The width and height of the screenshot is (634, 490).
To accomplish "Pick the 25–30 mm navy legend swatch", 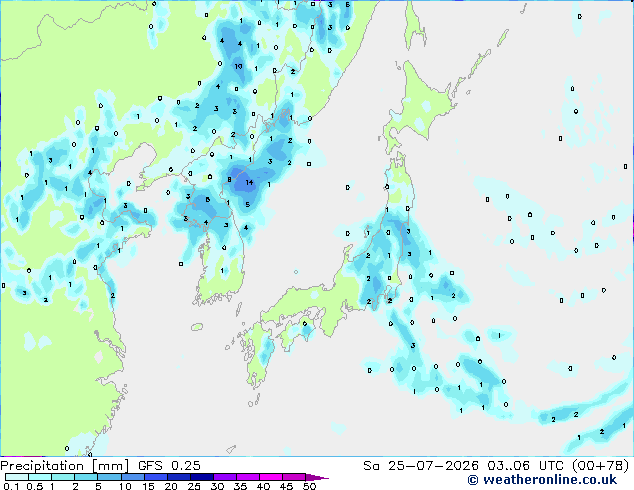I will click(202, 477).
